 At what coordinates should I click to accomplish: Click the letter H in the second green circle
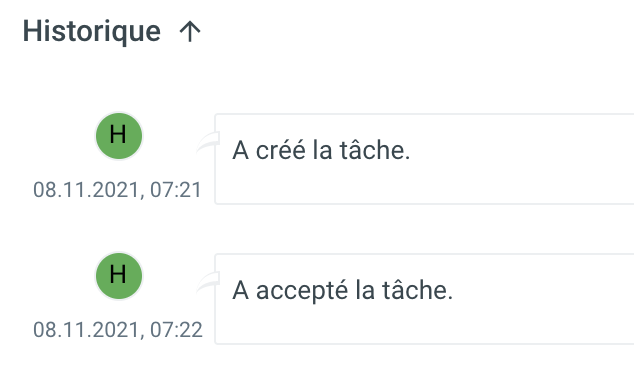[118, 275]
